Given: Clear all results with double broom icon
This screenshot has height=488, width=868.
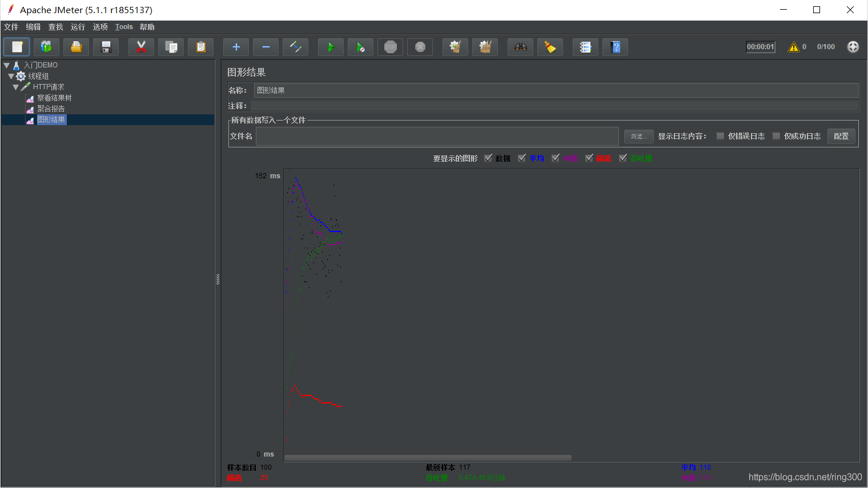Looking at the screenshot, I should (485, 47).
